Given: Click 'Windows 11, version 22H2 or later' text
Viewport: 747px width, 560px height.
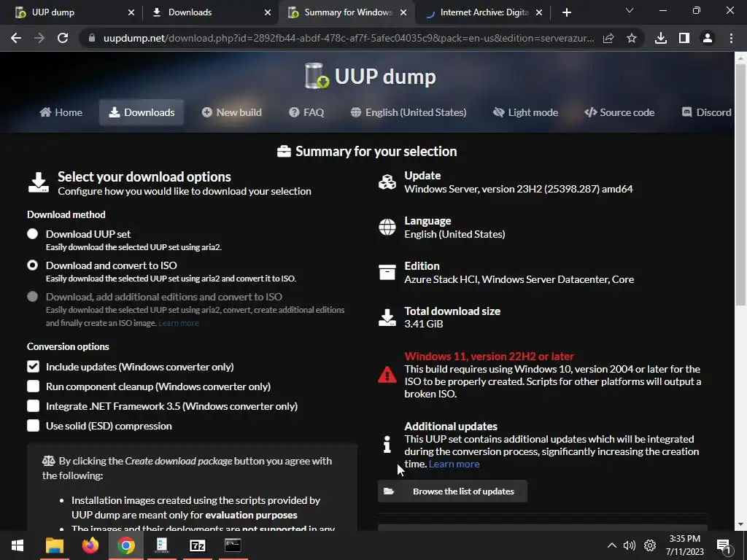Looking at the screenshot, I should point(489,356).
